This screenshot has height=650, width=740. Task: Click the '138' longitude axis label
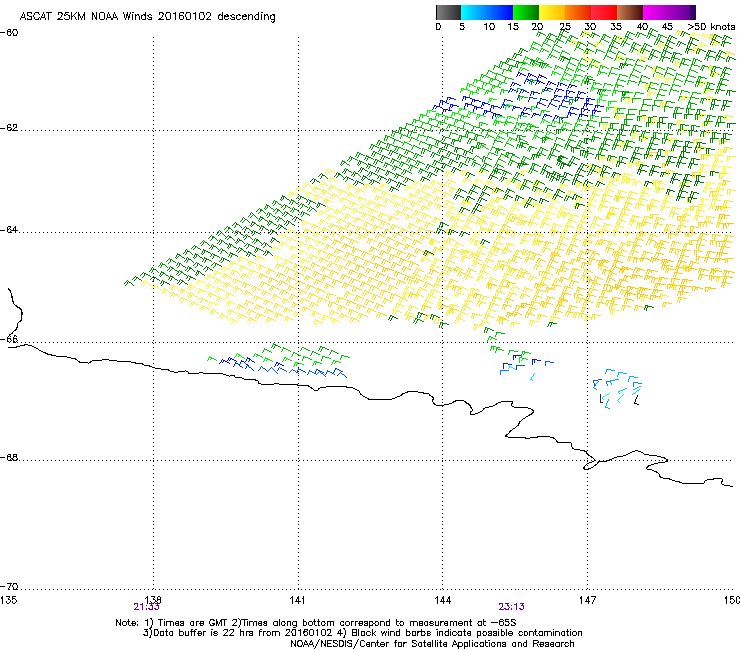(x=153, y=600)
